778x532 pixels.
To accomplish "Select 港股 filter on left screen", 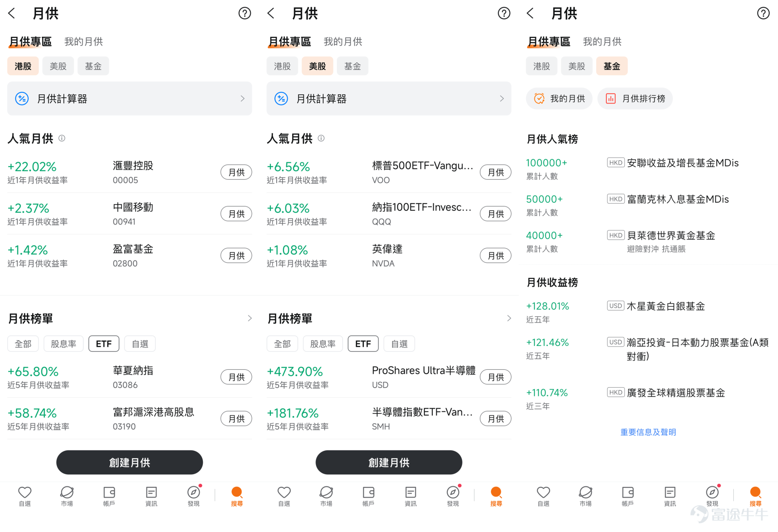I will (23, 66).
